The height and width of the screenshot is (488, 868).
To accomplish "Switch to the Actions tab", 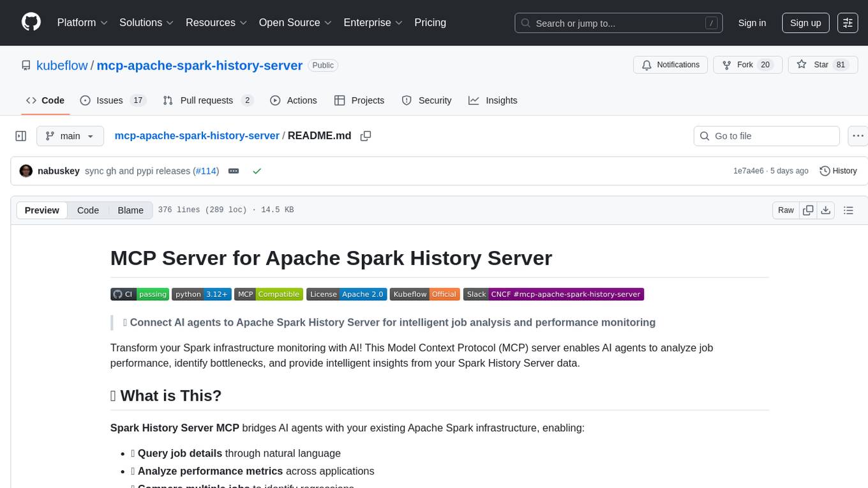I will [x=294, y=100].
